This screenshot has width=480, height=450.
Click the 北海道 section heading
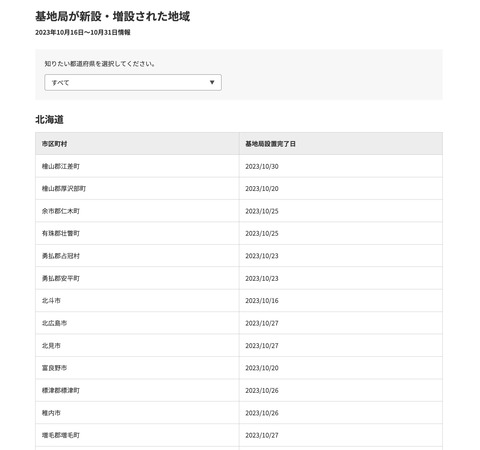pyautogui.click(x=49, y=119)
